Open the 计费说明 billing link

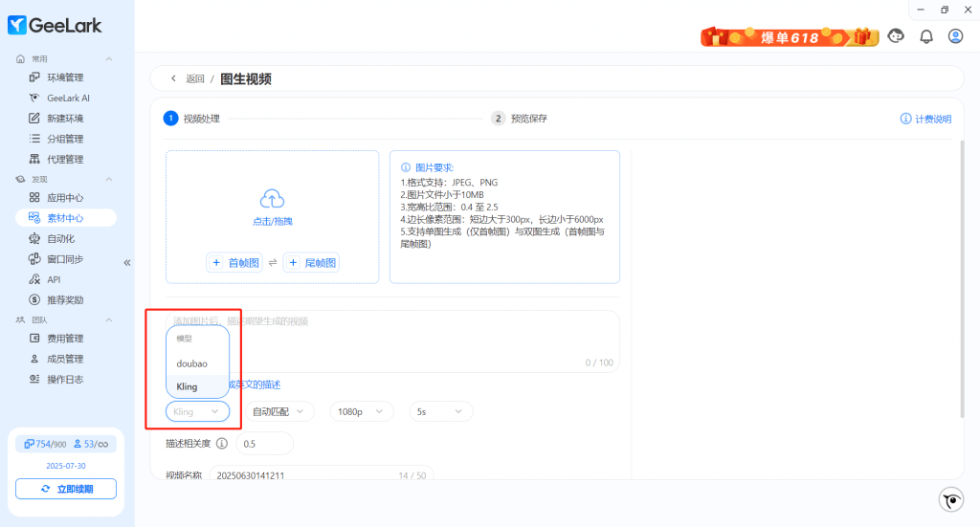tap(925, 120)
